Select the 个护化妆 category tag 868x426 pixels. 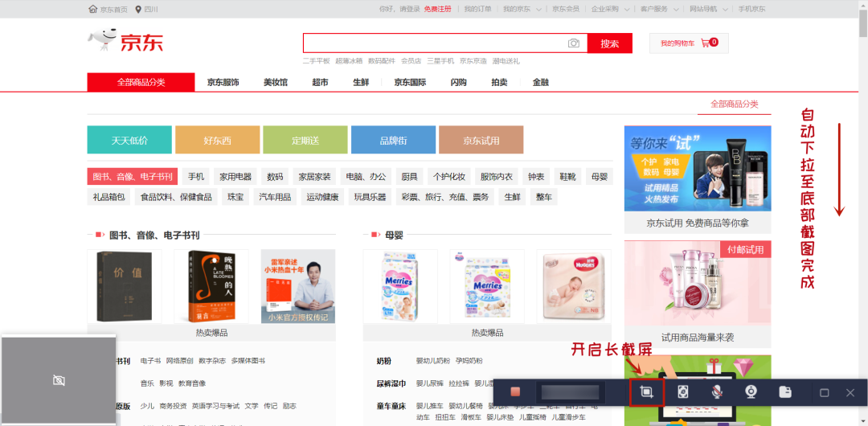(x=449, y=177)
